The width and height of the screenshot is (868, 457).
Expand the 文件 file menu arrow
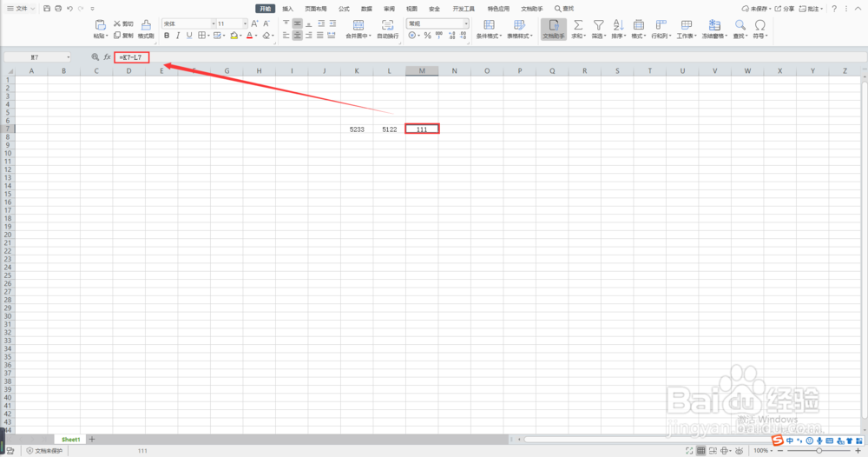33,9
